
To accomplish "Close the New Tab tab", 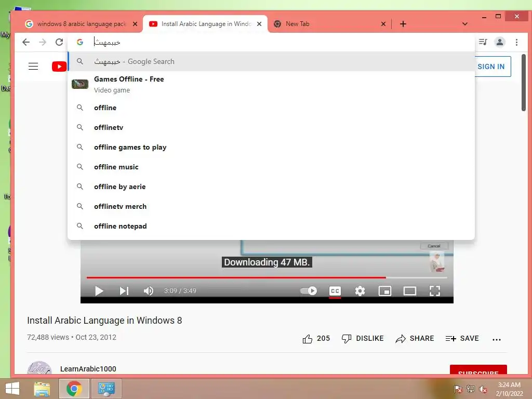I will coord(383,24).
